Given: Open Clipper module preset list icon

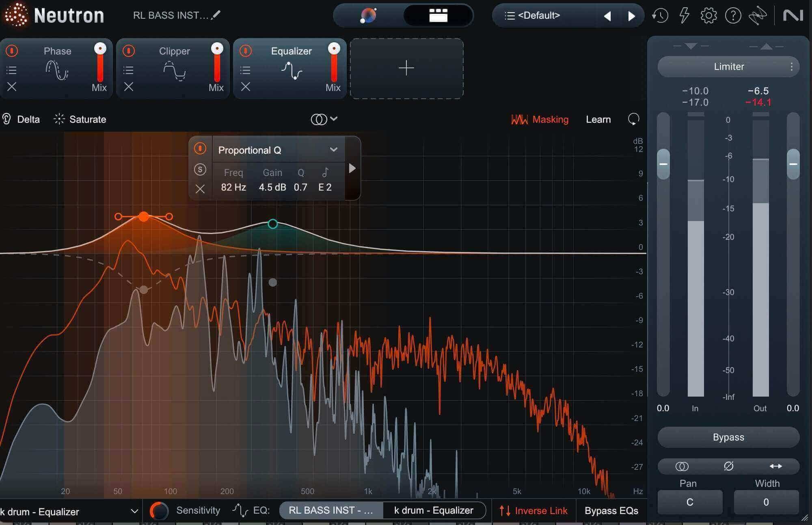Looking at the screenshot, I should click(128, 70).
